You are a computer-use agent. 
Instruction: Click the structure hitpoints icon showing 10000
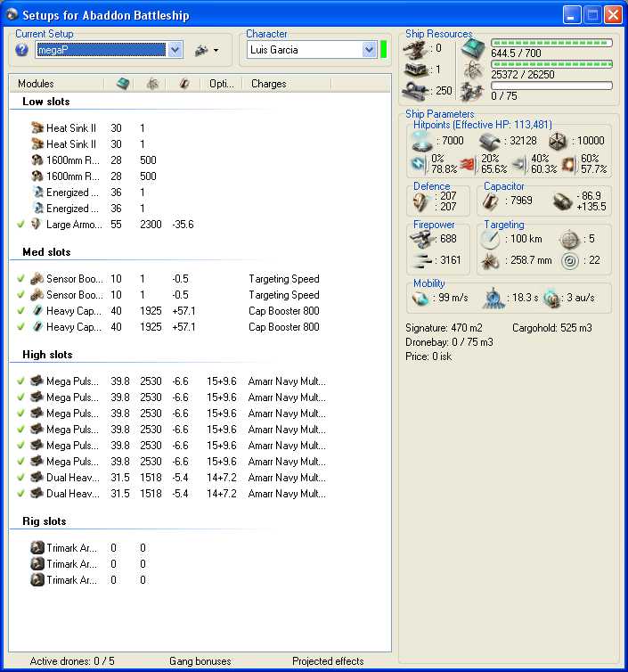[x=559, y=142]
